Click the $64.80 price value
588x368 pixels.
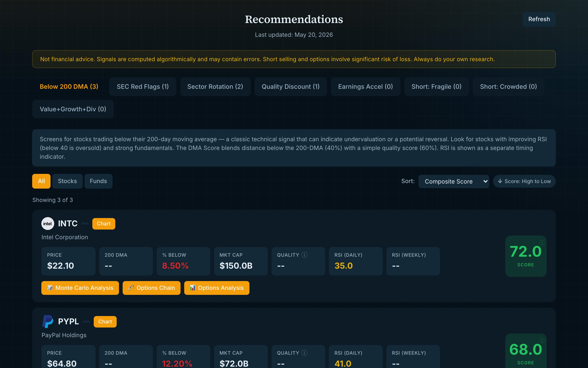tap(62, 363)
